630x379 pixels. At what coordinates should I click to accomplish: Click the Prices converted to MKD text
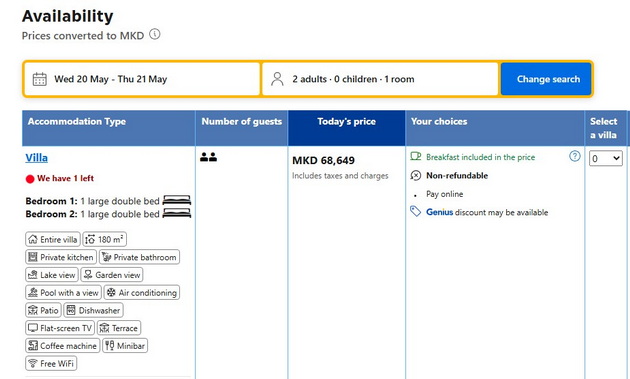pyautogui.click(x=83, y=36)
